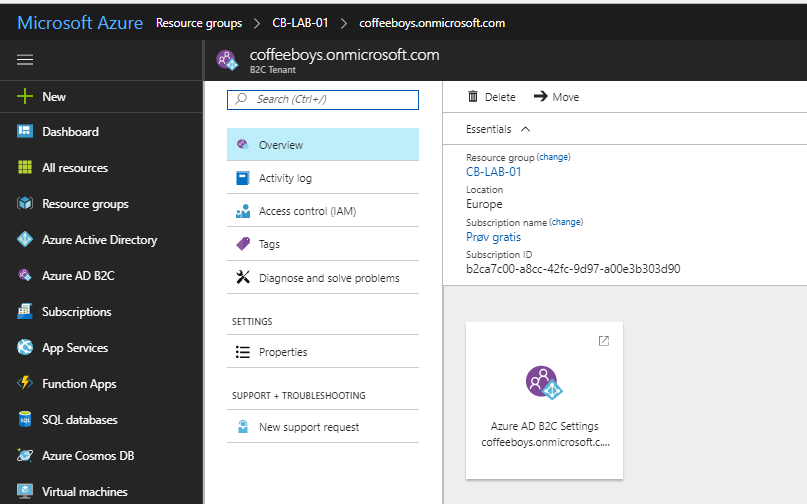807x504 pixels.
Task: Click the Delete button
Action: [x=491, y=97]
